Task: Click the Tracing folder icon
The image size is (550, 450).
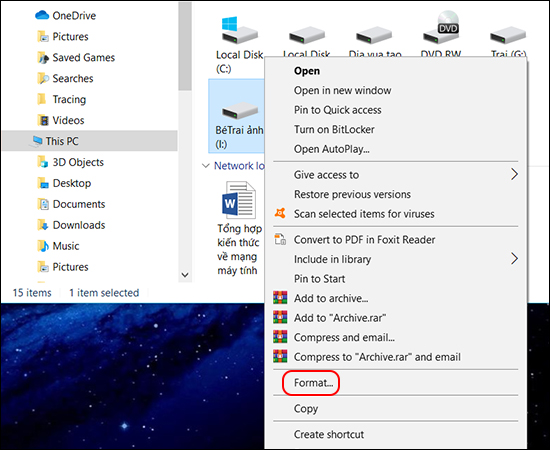Action: (x=42, y=99)
